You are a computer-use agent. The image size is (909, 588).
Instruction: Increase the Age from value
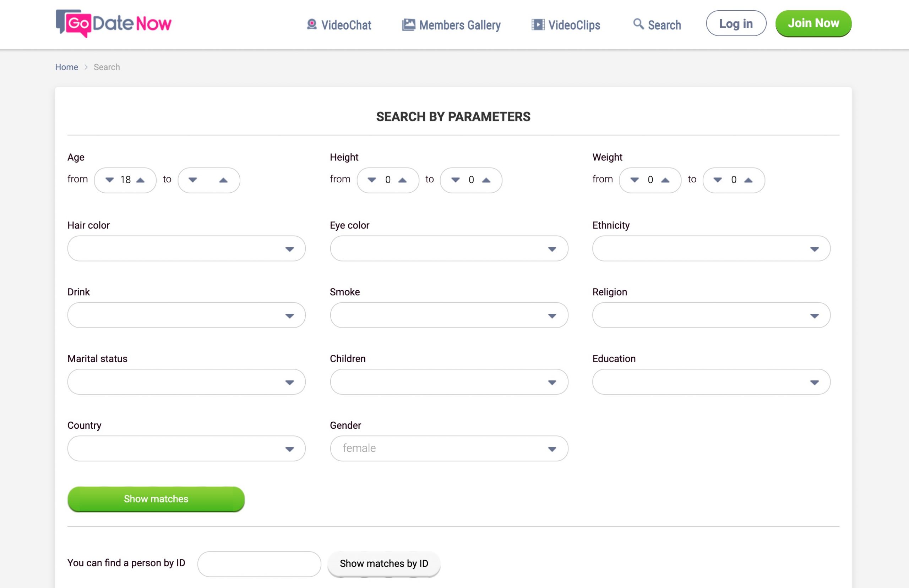click(x=141, y=180)
